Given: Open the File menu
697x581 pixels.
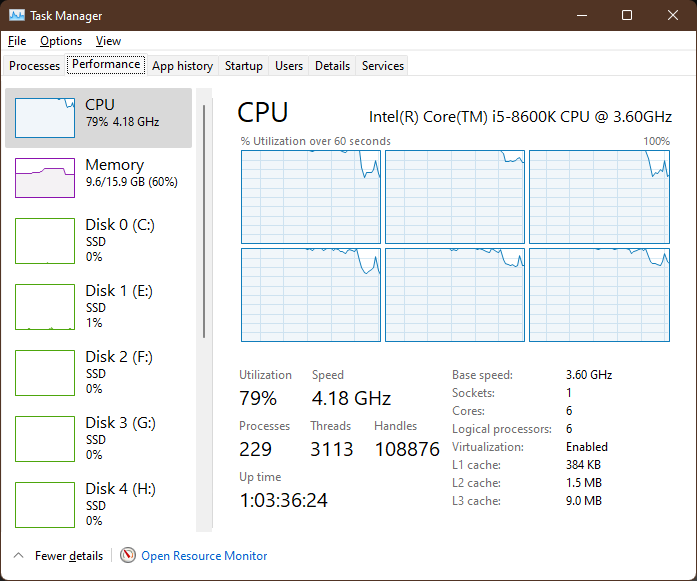Looking at the screenshot, I should tap(17, 41).
